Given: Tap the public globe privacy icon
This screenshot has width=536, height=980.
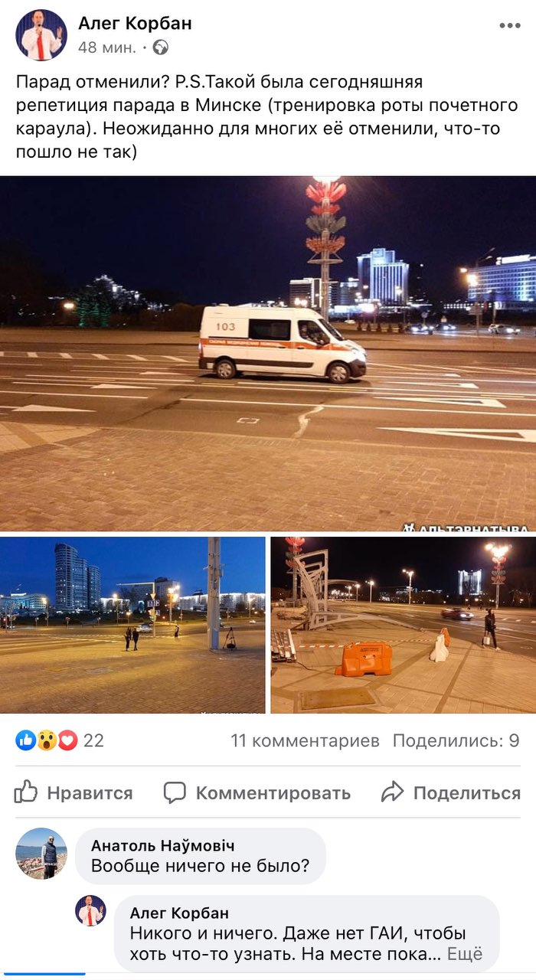Looking at the screenshot, I should (160, 47).
